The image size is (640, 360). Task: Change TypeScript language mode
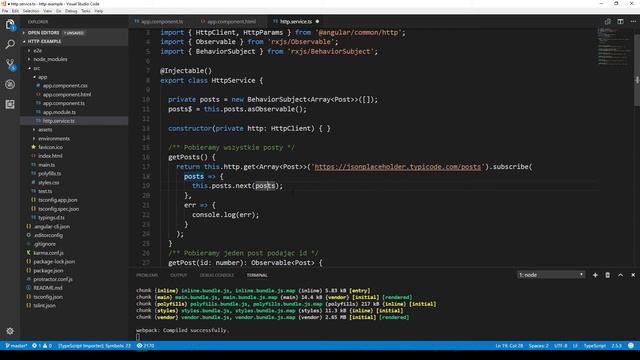point(594,346)
